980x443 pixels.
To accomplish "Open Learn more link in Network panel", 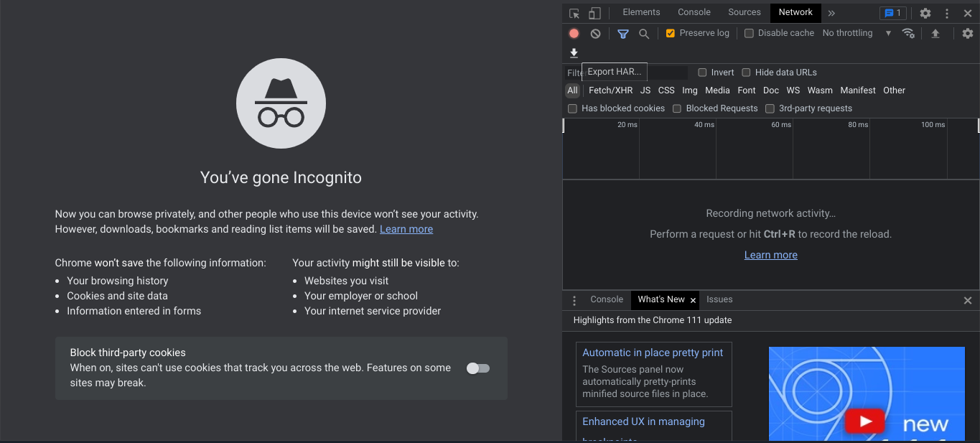I will coord(771,255).
